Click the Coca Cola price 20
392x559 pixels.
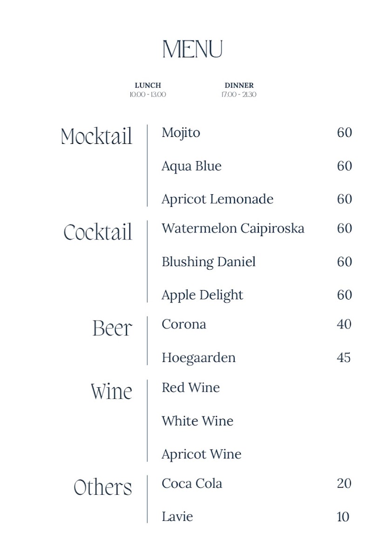tap(344, 484)
